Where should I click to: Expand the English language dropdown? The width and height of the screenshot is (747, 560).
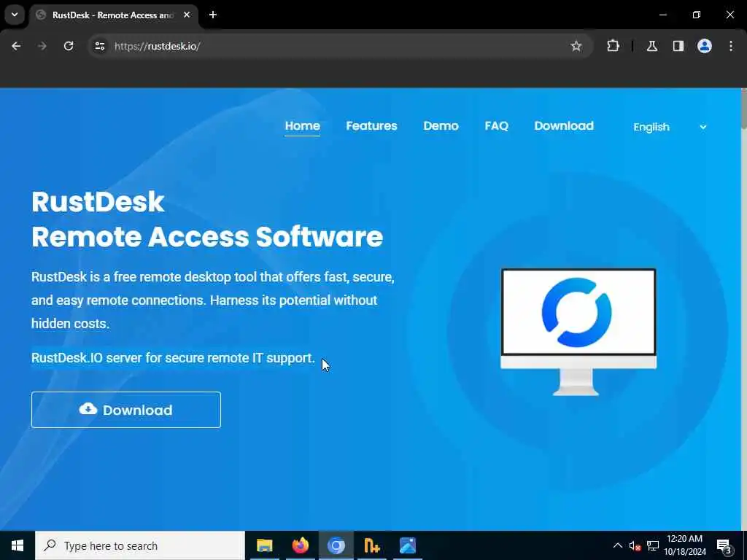coord(670,127)
